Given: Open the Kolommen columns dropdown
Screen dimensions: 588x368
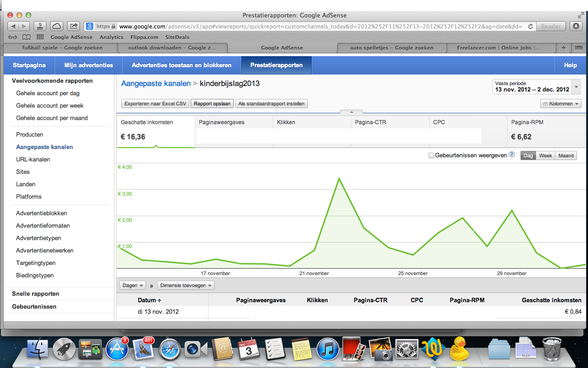Looking at the screenshot, I should point(561,104).
